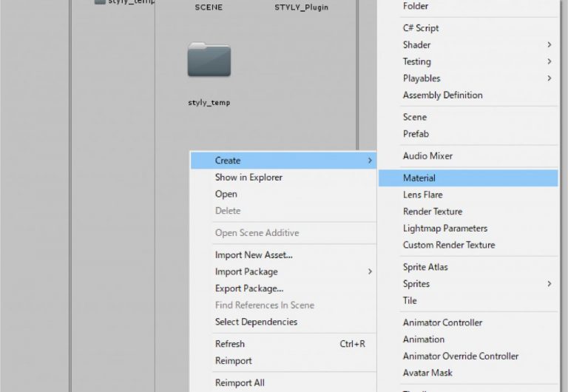Screen dimensions: 568x392
Task: Expand the Shader submenu arrow
Action: [549, 45]
